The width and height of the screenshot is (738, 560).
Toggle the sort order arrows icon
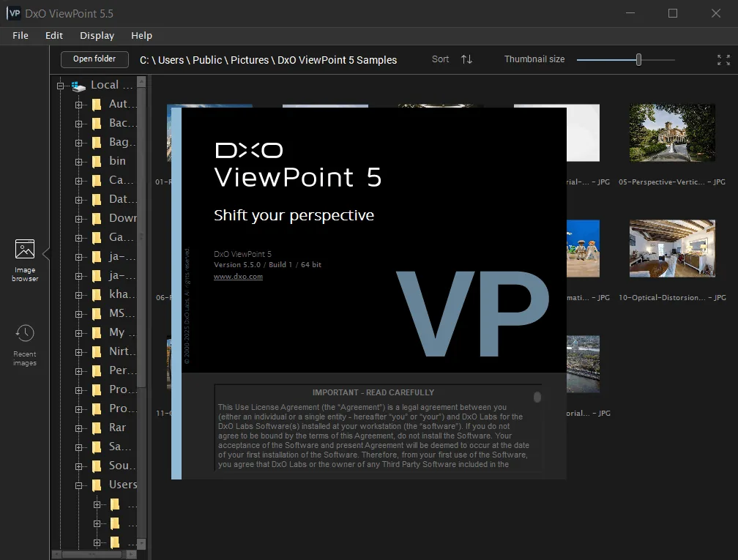pos(466,59)
